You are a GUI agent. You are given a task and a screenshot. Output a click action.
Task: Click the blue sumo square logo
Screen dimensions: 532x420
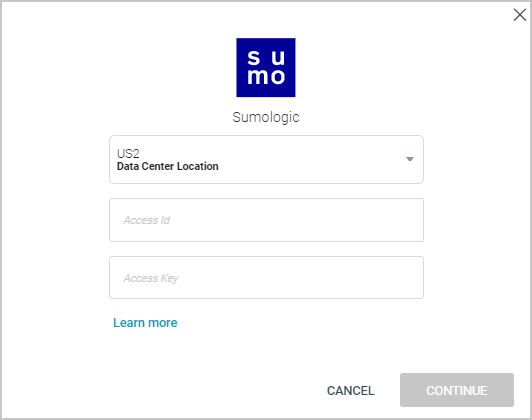click(x=266, y=68)
